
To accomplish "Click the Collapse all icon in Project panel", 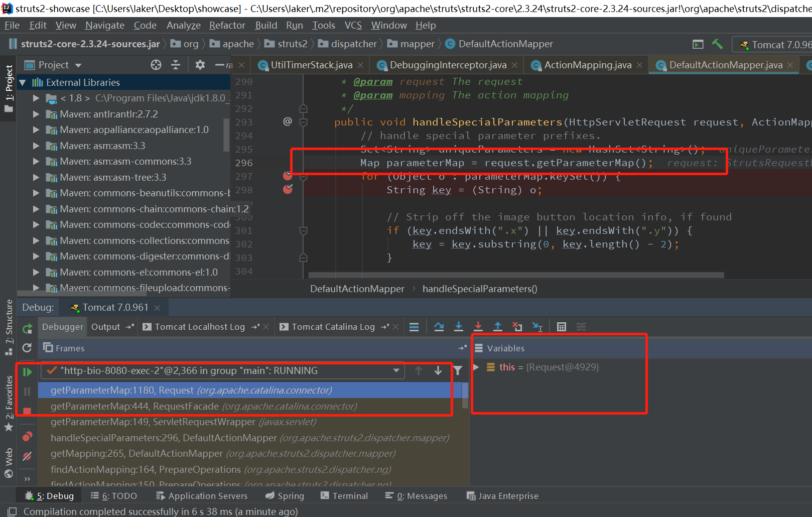I will point(175,65).
